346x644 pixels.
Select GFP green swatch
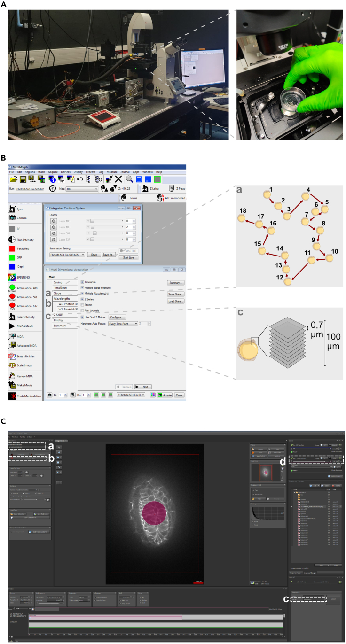tap(13, 257)
